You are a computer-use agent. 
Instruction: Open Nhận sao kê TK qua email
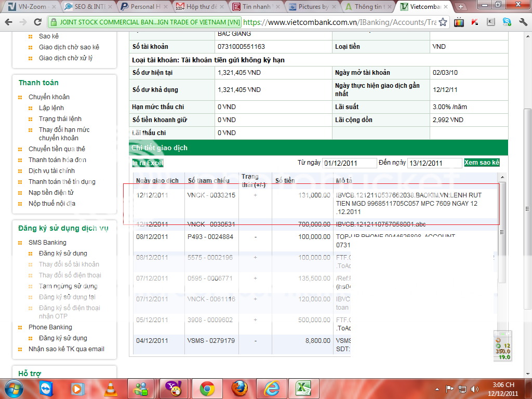66,349
